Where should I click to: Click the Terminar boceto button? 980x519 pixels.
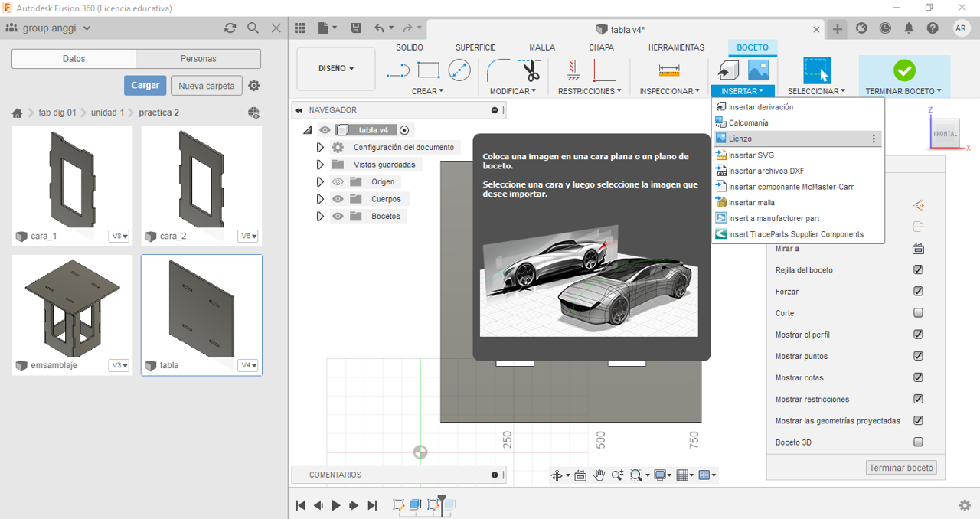[x=902, y=468]
